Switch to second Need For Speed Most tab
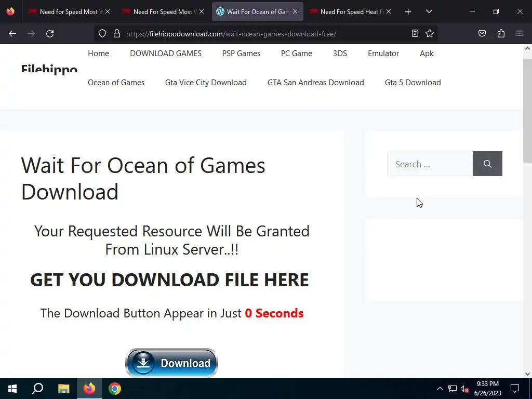 click(162, 11)
